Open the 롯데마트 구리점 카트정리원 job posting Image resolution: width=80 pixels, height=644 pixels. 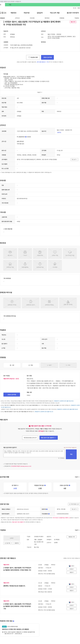(x=17, y=606)
